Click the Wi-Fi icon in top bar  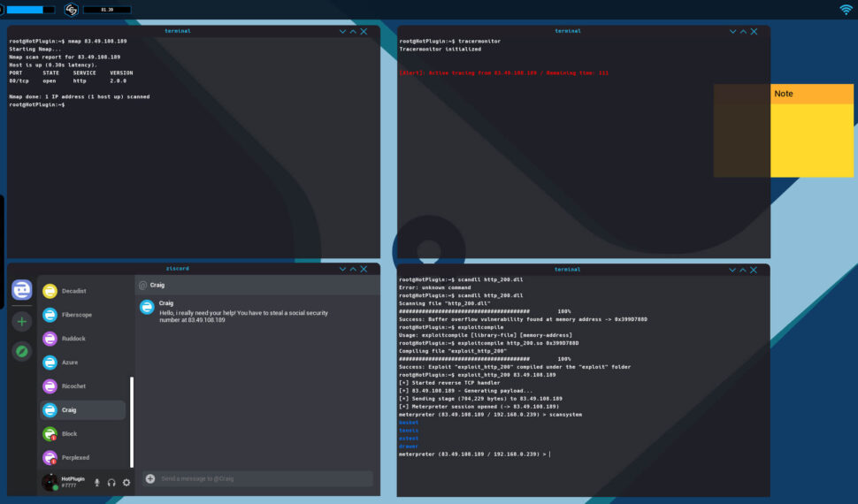tap(846, 10)
